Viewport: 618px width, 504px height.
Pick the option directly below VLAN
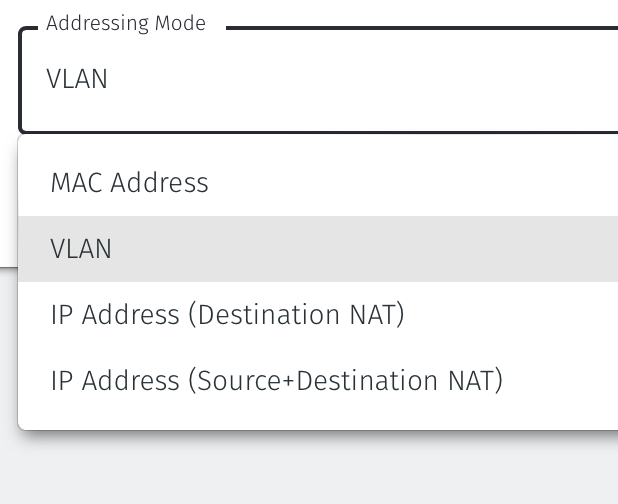(x=227, y=315)
